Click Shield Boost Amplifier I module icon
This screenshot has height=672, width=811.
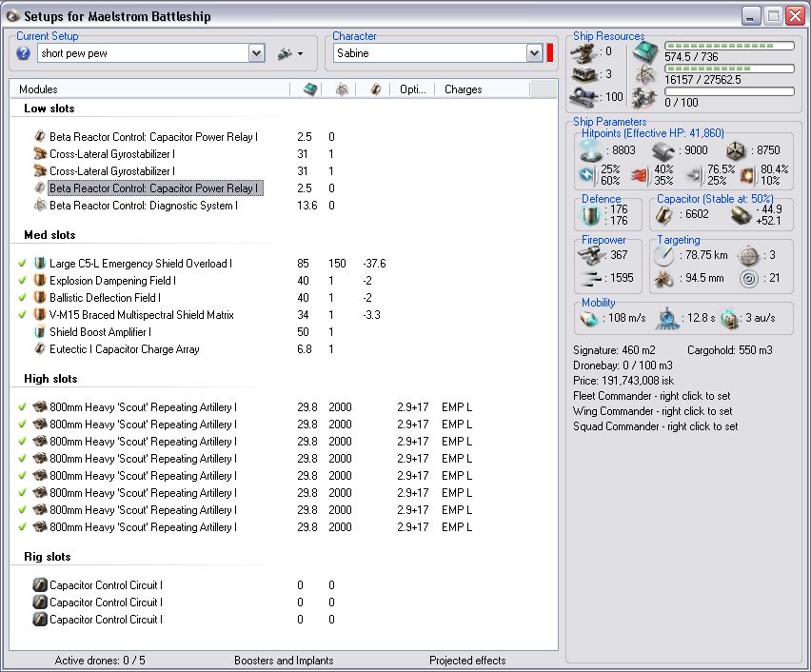tap(40, 331)
